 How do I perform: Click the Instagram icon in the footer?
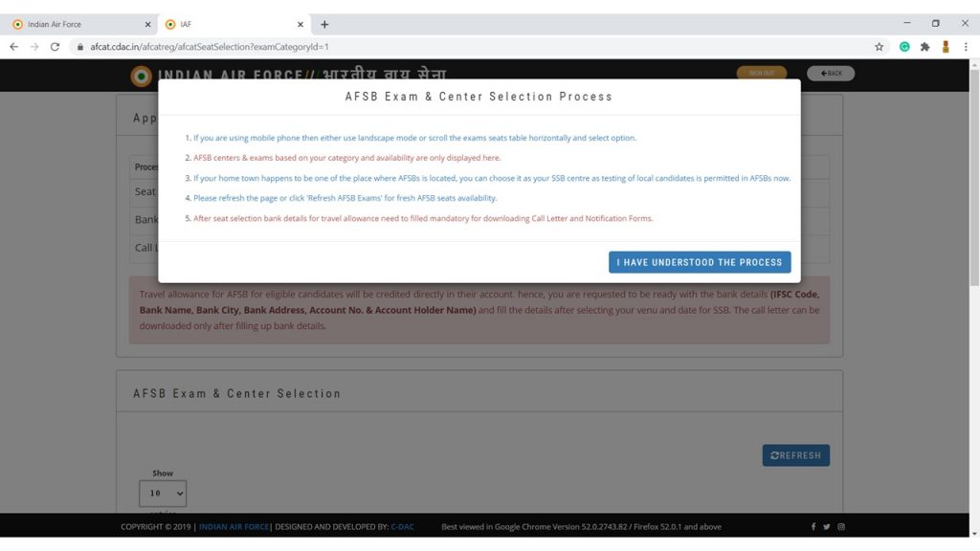click(x=841, y=526)
